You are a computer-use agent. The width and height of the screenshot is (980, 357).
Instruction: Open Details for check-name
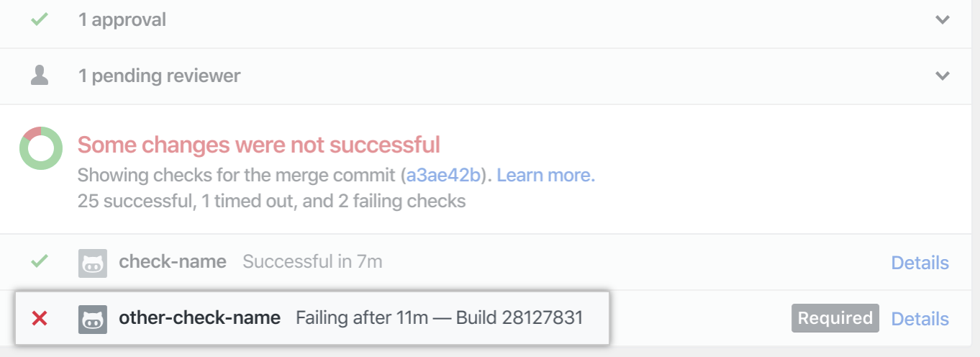[x=920, y=263]
